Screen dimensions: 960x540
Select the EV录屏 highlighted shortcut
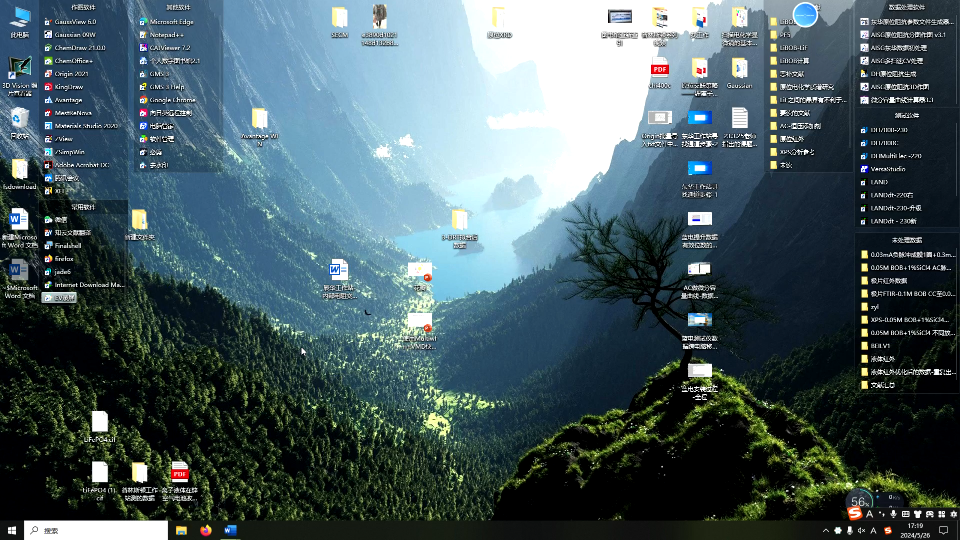(x=59, y=298)
